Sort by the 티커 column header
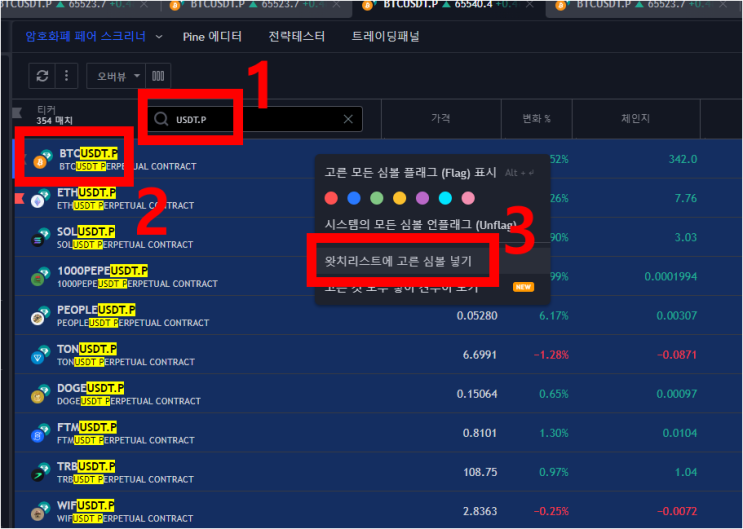This screenshot has height=529, width=743. pyautogui.click(x=46, y=110)
